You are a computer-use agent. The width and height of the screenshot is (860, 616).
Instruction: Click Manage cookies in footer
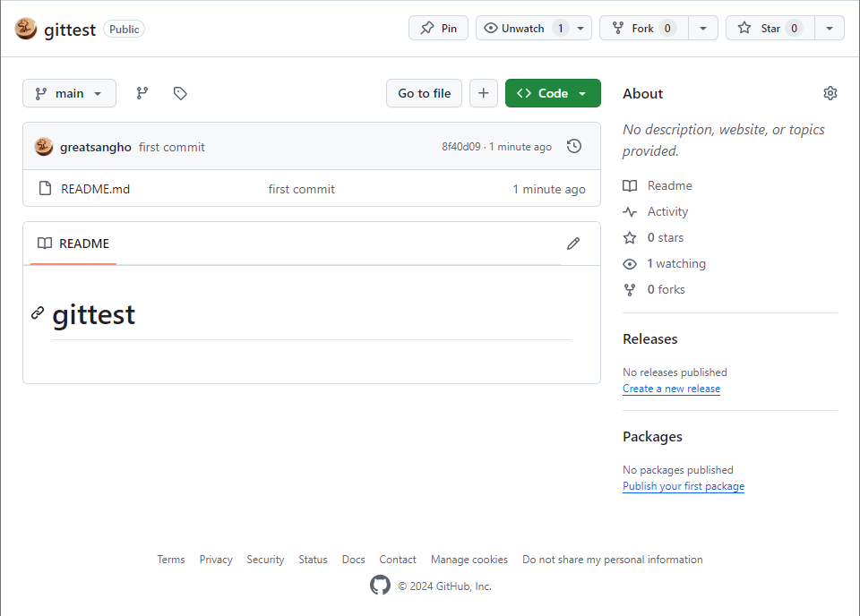coord(469,560)
